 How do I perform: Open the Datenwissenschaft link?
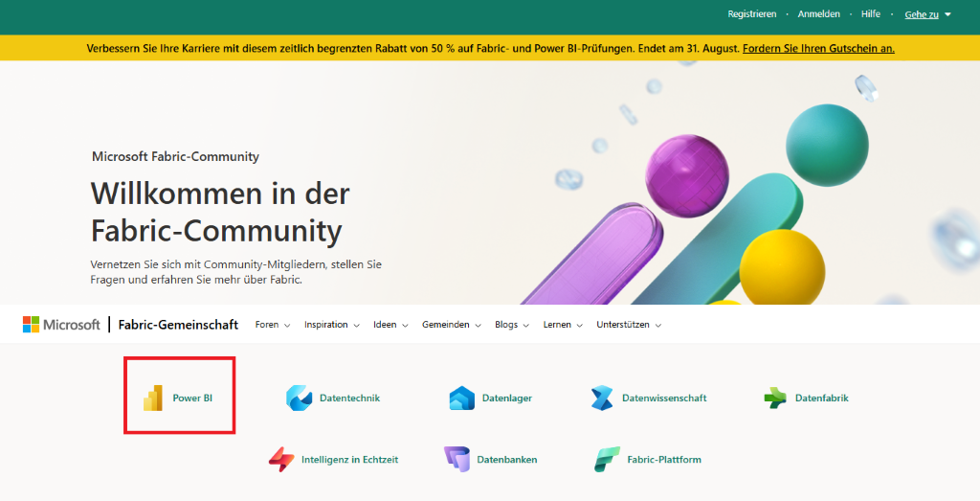pos(664,398)
